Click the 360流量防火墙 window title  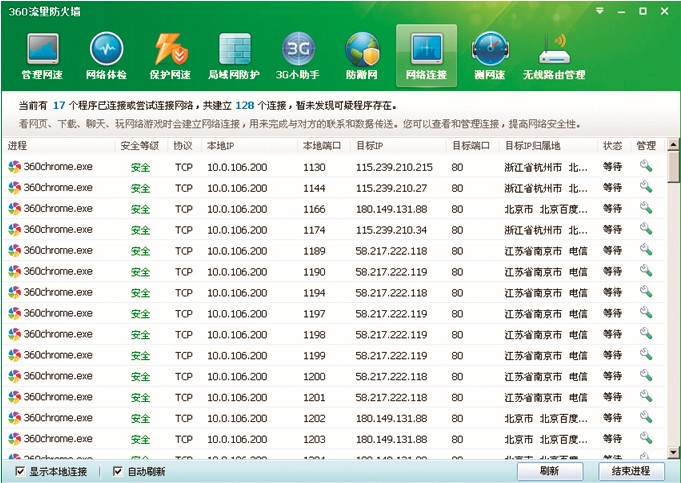click(x=44, y=11)
